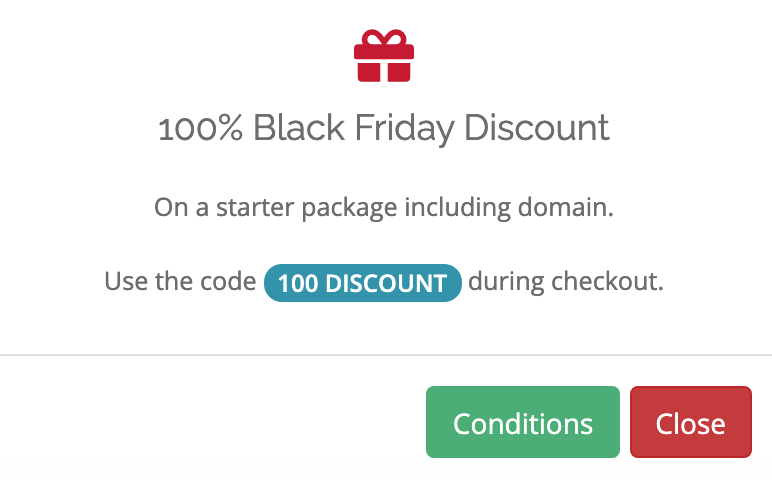Click the horizontal divider above the buttons

(386, 354)
